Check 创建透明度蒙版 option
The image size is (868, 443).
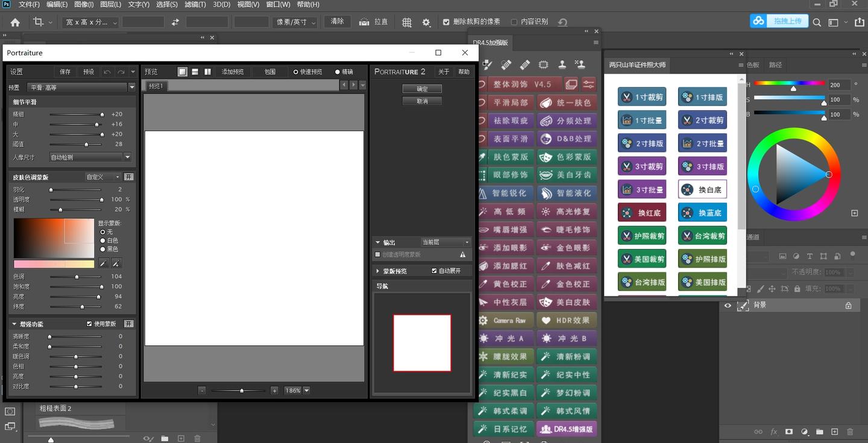point(377,254)
